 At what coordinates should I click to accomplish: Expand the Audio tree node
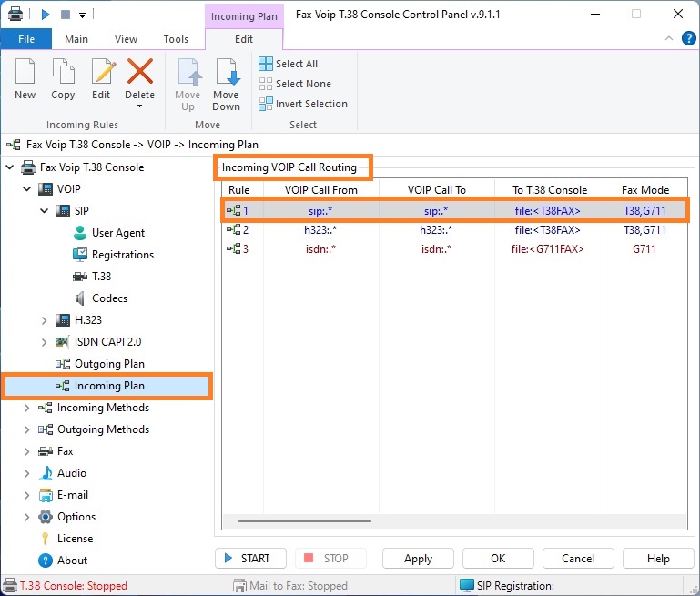click(x=26, y=473)
